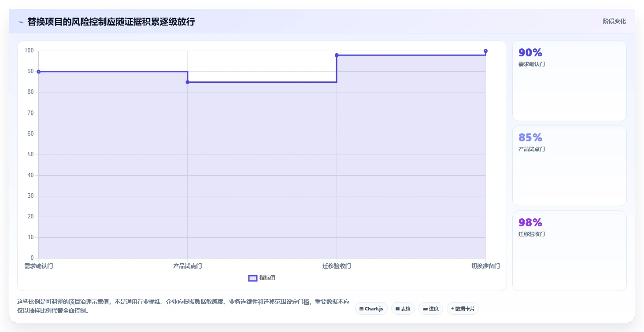The width and height of the screenshot is (644, 332).
Task: Click the Chart.js tag icon
Action: point(361,309)
